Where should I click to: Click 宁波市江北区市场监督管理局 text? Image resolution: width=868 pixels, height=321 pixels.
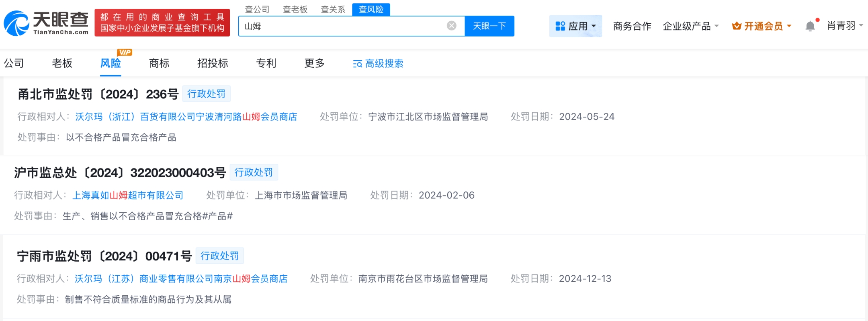(428, 117)
